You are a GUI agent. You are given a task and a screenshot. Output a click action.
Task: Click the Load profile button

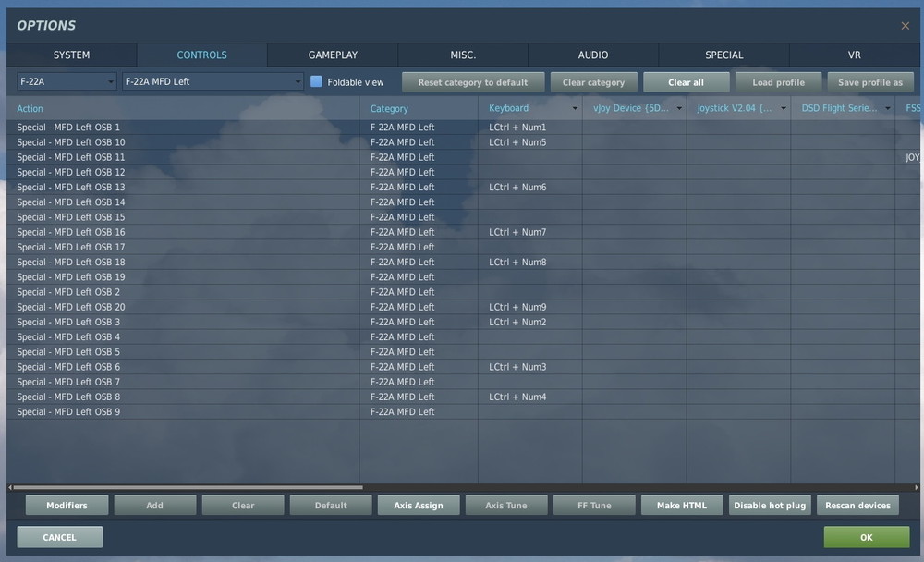(778, 82)
